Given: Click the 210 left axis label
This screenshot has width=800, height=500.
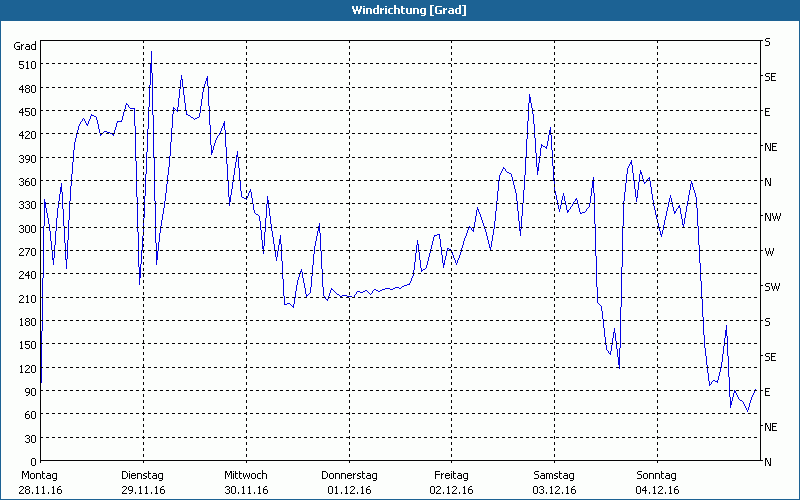Looking at the screenshot, I should 28,298.
